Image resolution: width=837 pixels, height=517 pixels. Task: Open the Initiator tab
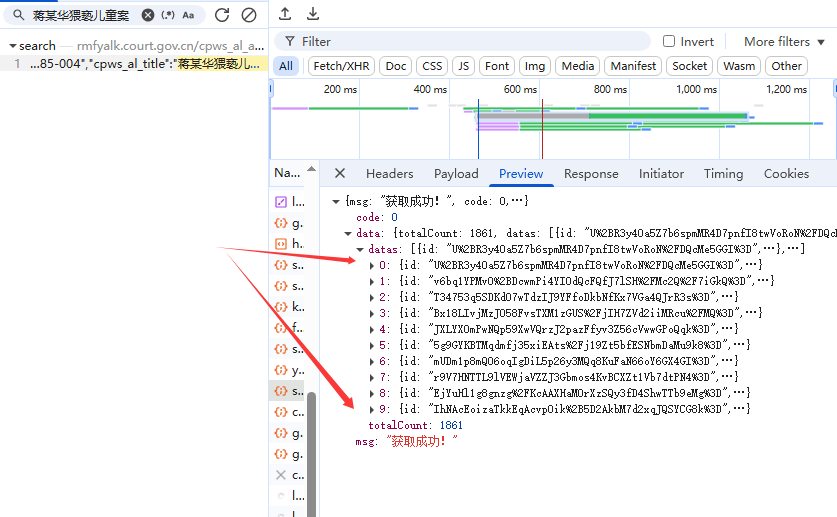661,174
